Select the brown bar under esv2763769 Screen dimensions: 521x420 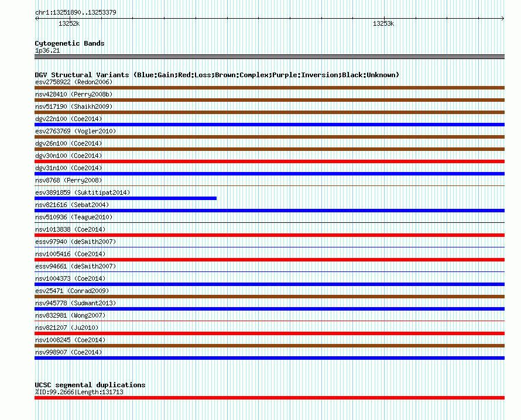click(269, 137)
